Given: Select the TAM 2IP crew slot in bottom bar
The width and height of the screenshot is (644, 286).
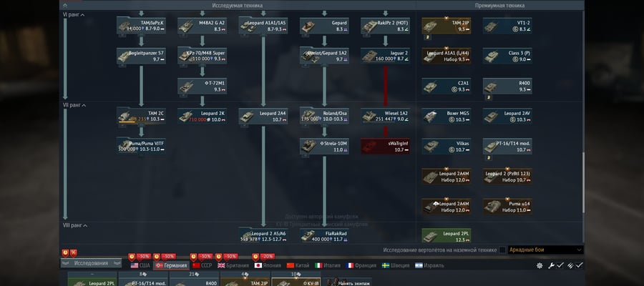Looking at the screenshot, I should tap(245, 281).
